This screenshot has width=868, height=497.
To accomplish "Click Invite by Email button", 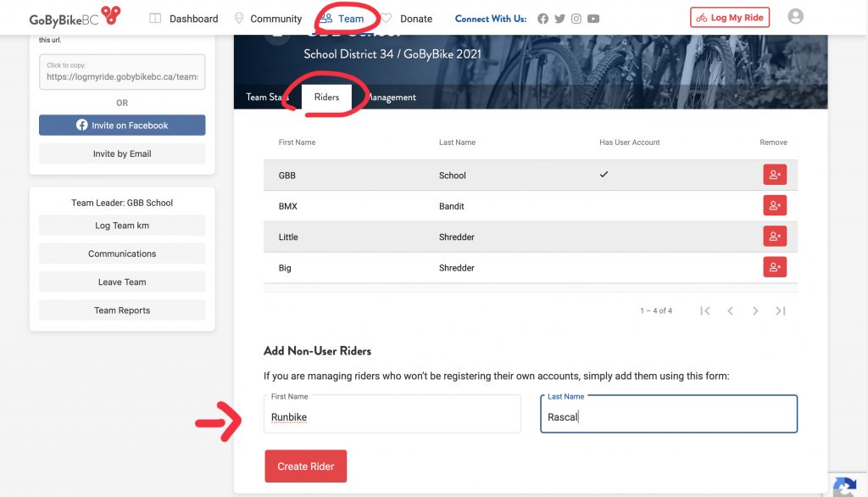I will click(x=122, y=154).
